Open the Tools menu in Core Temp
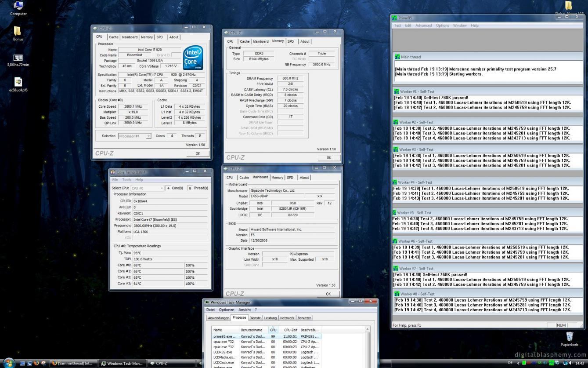The width and height of the screenshot is (588, 368). tap(126, 180)
